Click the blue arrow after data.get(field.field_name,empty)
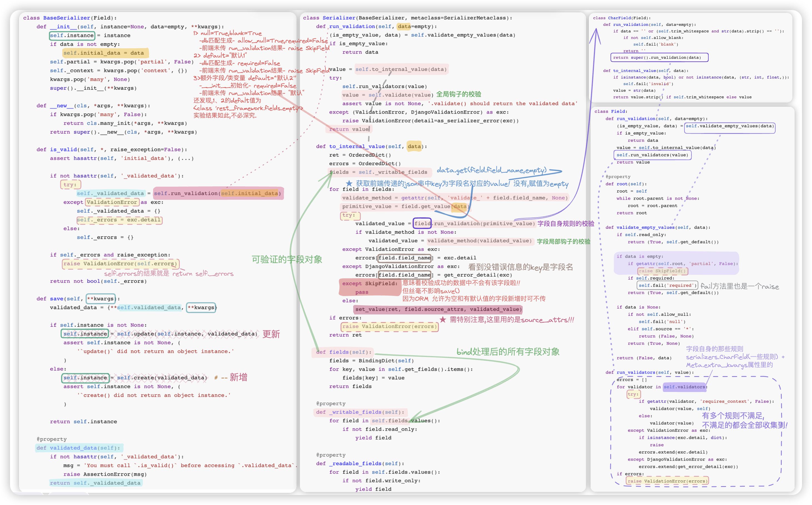The image size is (812, 505). (556, 171)
